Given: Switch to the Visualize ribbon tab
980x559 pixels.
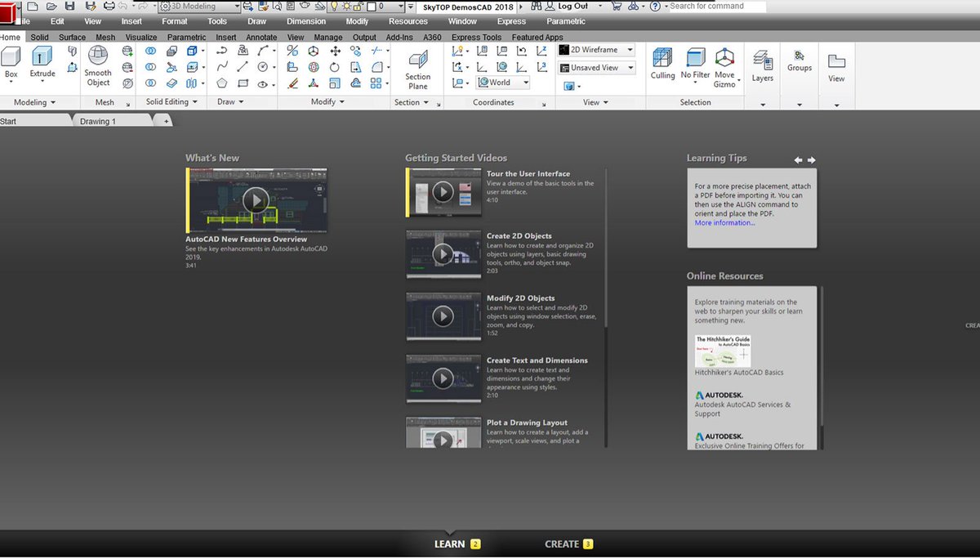Looking at the screenshot, I should point(141,37).
